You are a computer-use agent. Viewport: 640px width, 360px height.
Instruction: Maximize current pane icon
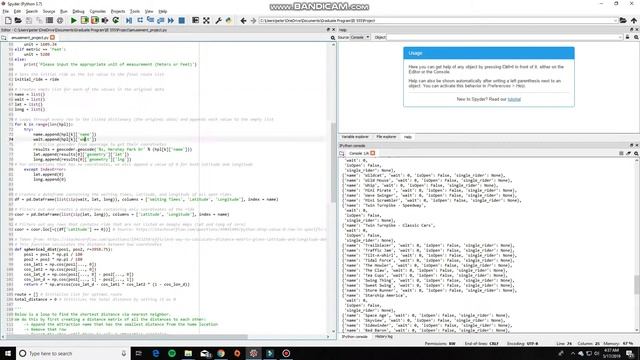196,20
